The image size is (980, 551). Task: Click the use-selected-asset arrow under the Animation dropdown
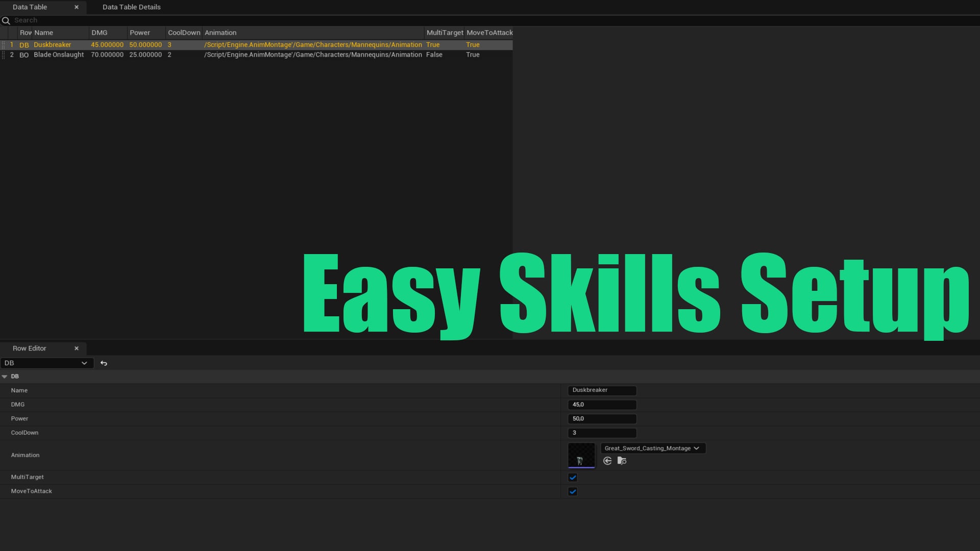click(x=607, y=461)
